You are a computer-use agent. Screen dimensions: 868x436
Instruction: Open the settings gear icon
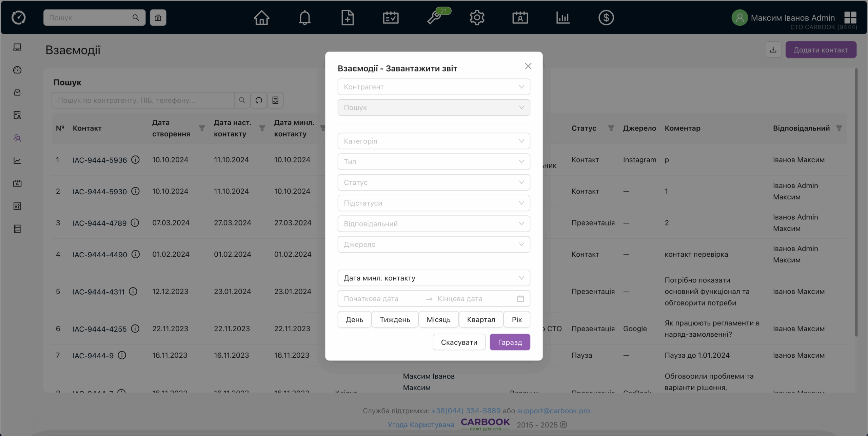[x=477, y=18]
